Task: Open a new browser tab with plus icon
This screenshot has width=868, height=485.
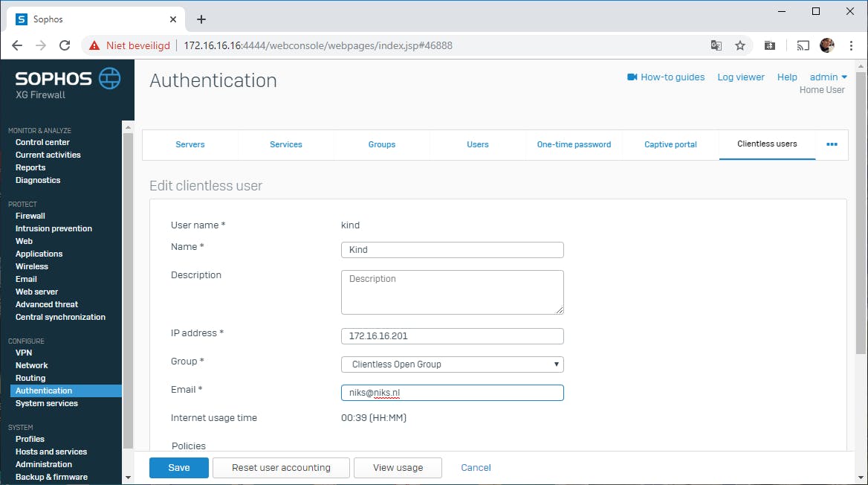Action: (x=201, y=19)
